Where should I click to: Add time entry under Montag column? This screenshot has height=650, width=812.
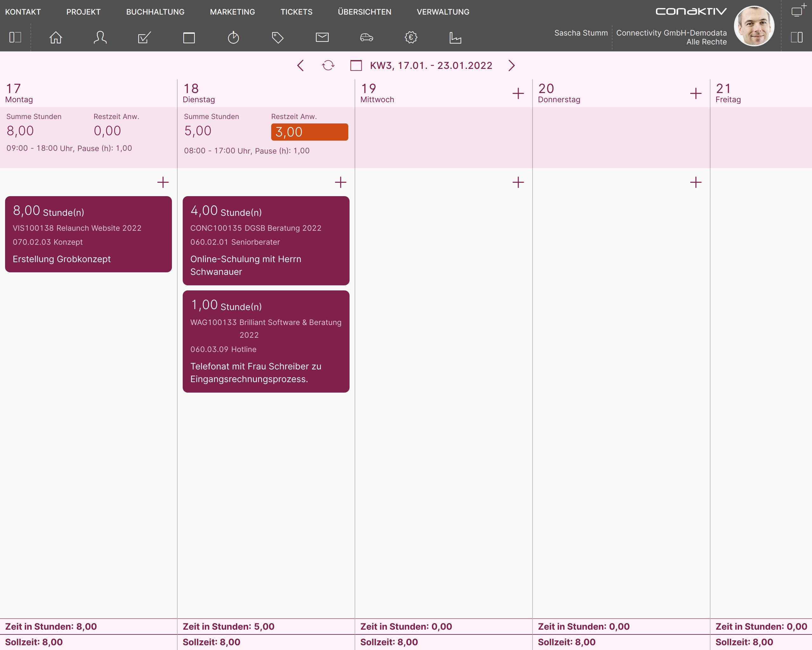click(163, 182)
